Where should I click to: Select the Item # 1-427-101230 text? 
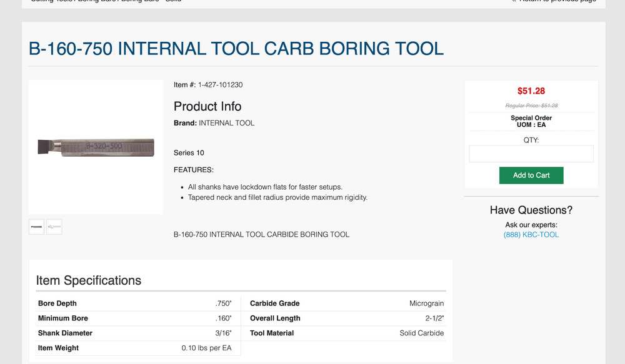[x=208, y=85]
